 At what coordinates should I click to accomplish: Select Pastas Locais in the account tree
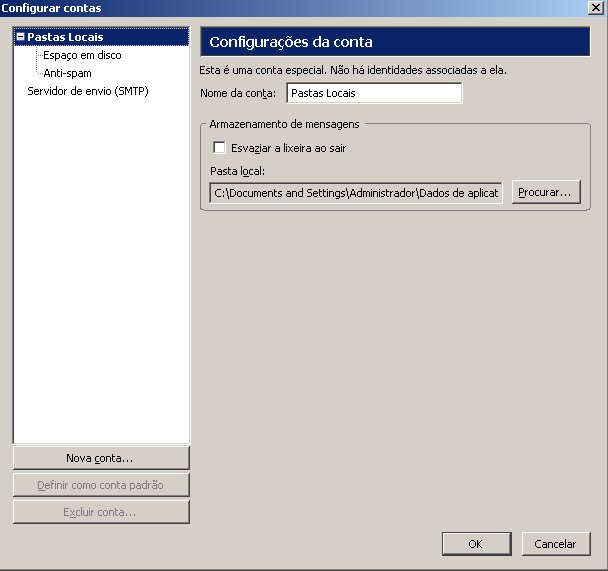tap(66, 37)
